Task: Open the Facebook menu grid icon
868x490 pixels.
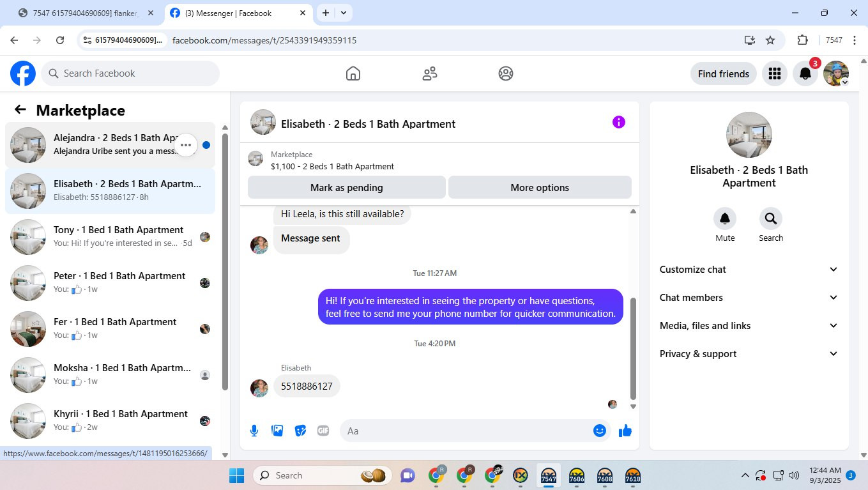Action: pyautogui.click(x=775, y=73)
